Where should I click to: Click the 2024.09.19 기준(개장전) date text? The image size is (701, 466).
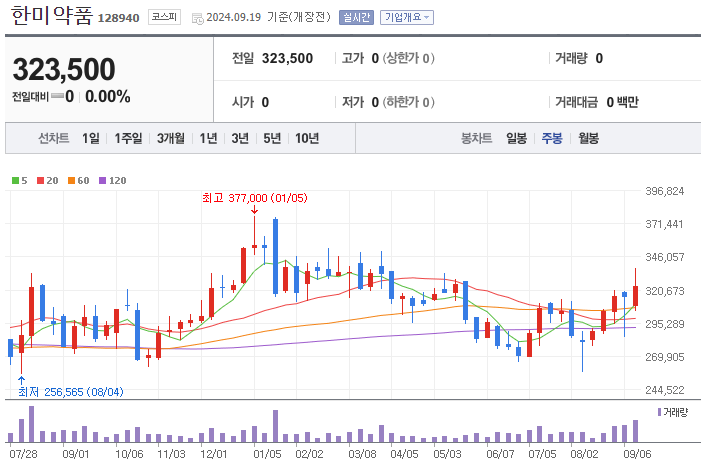[268, 17]
